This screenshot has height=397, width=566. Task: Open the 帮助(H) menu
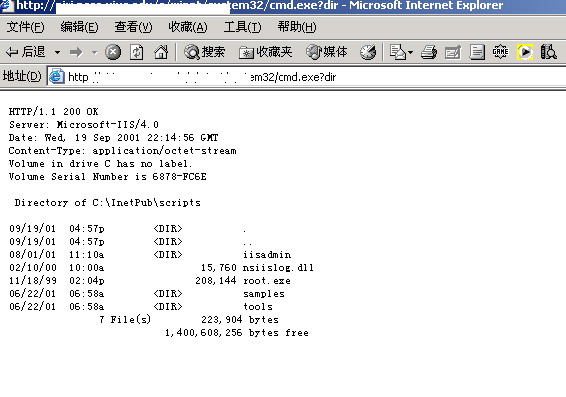coord(297,27)
